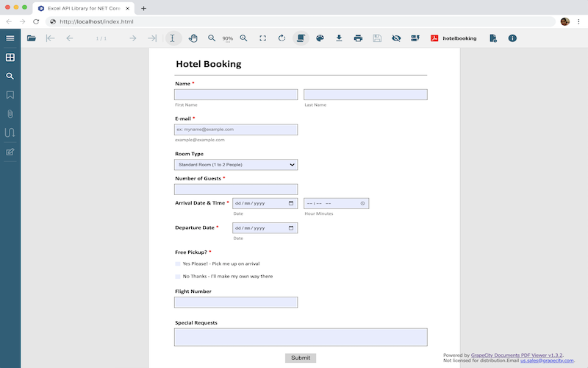Download the document using download icon

[339, 38]
